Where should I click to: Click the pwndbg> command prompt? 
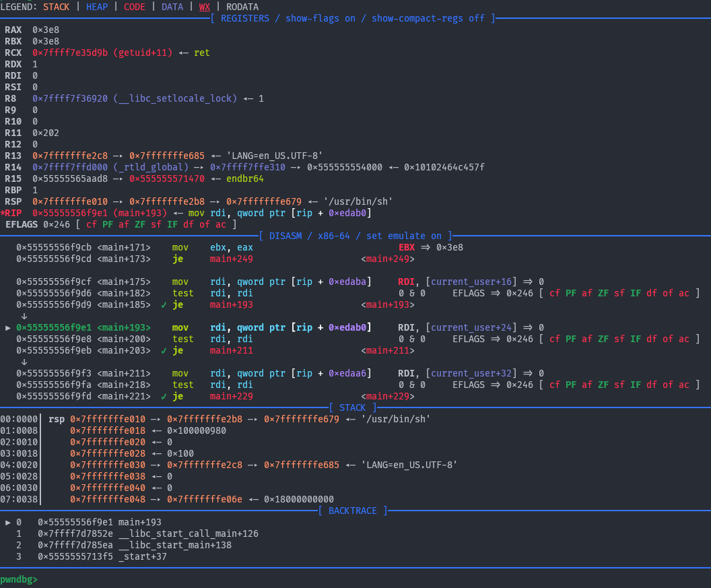19,579
